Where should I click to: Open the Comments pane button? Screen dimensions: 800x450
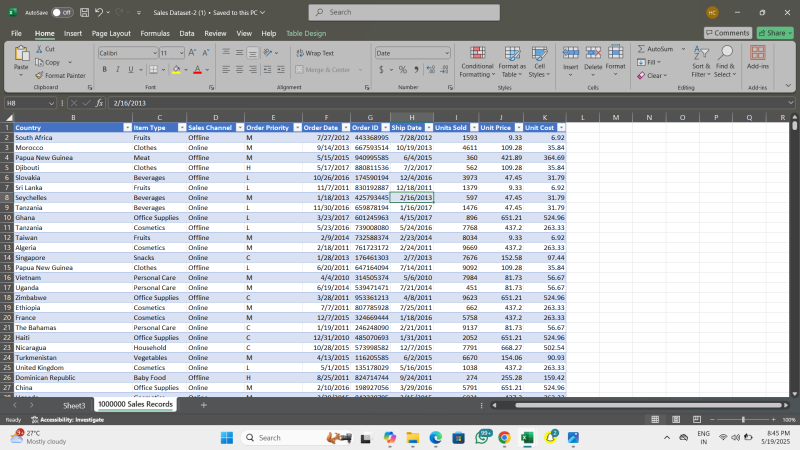pyautogui.click(x=728, y=33)
